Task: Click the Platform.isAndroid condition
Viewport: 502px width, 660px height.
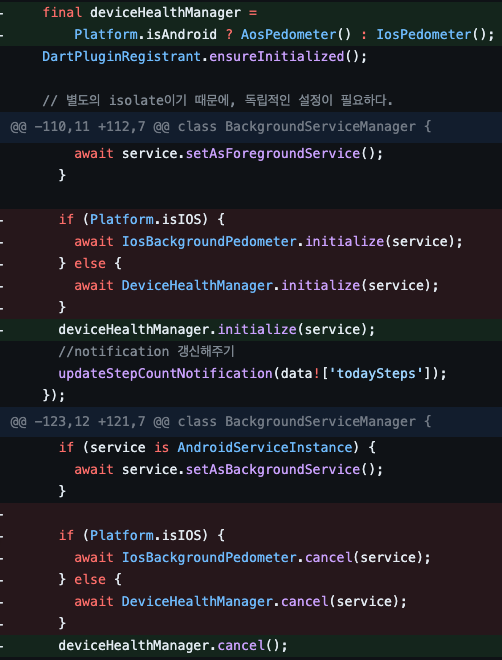Action: click(x=146, y=35)
